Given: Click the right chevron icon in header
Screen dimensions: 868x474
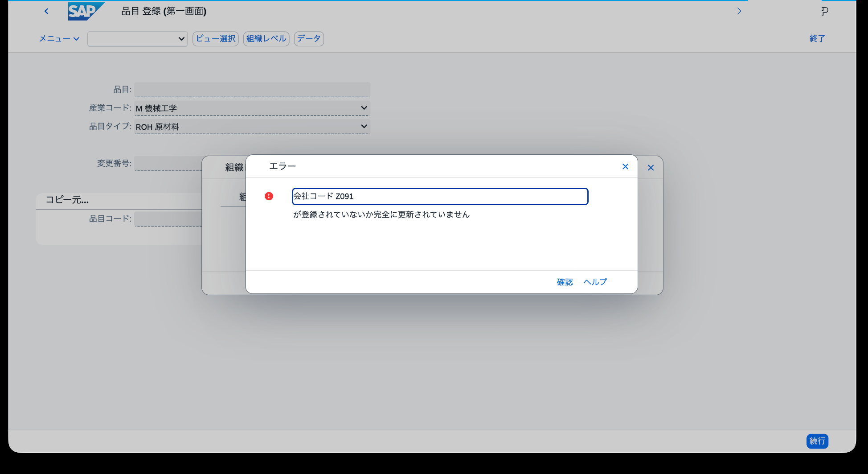Looking at the screenshot, I should pyautogui.click(x=739, y=11).
